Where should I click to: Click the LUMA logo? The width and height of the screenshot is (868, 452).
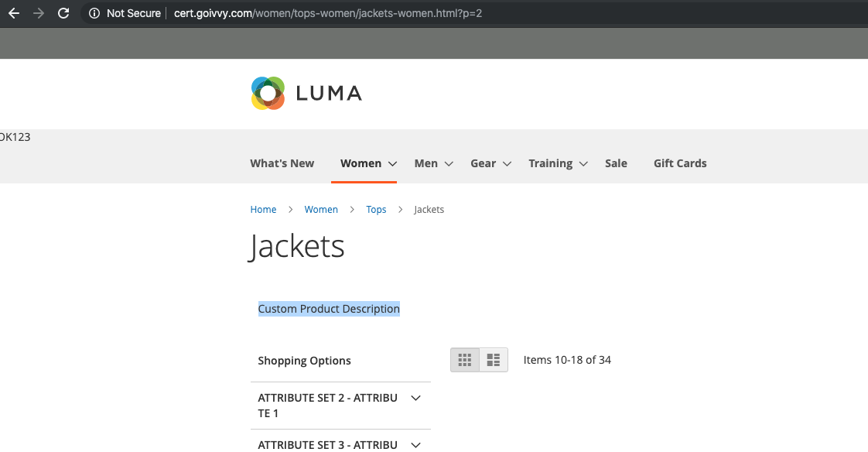pos(306,93)
